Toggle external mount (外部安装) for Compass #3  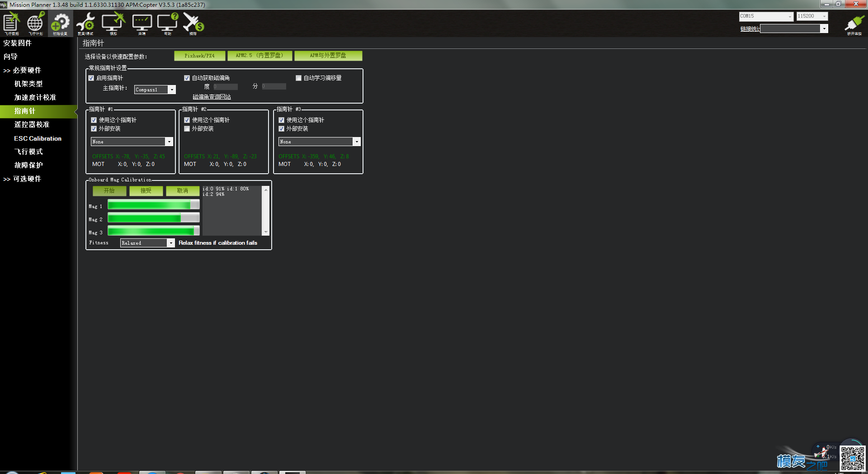click(281, 129)
